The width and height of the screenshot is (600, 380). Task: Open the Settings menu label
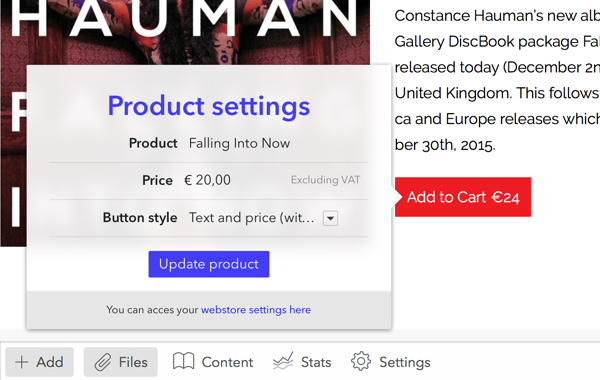pyautogui.click(x=405, y=362)
